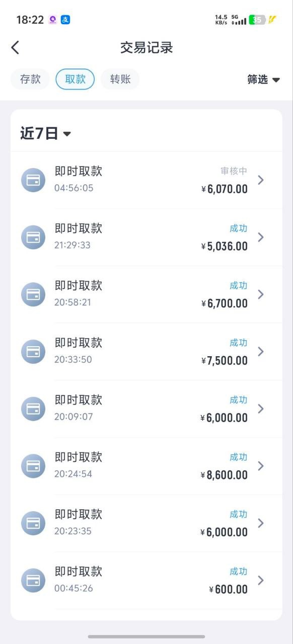The image size is (293, 644).
Task: Select the card icon next to the ¥600.00 entry
Action: [x=33, y=580]
